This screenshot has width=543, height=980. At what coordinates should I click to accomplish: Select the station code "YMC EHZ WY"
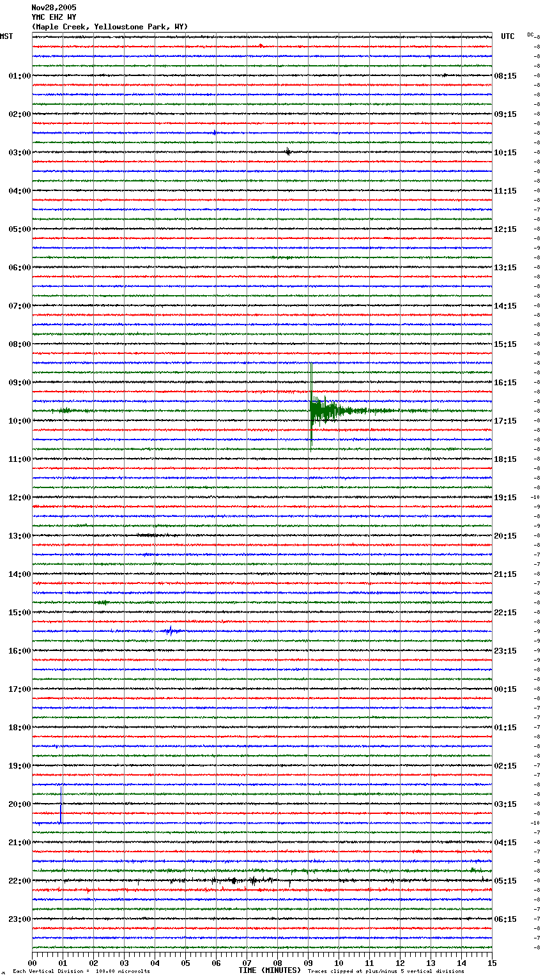coord(54,17)
